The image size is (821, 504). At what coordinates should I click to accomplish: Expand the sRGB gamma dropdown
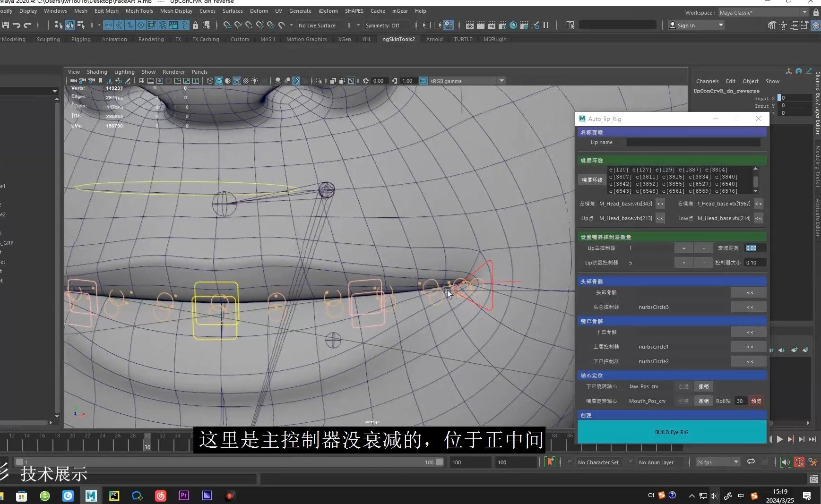tap(501, 81)
